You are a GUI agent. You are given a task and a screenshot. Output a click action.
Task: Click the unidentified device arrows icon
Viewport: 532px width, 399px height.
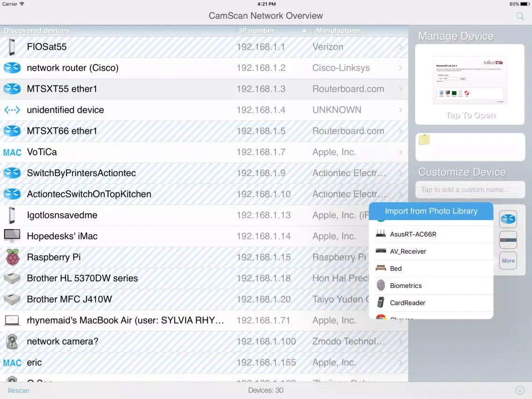(12, 110)
